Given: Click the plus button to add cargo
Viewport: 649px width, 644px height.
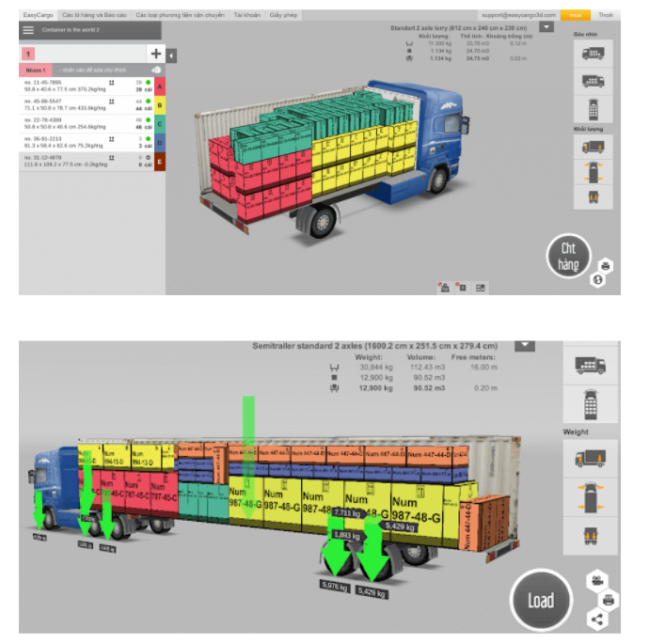Looking at the screenshot, I should pyautogui.click(x=155, y=55).
